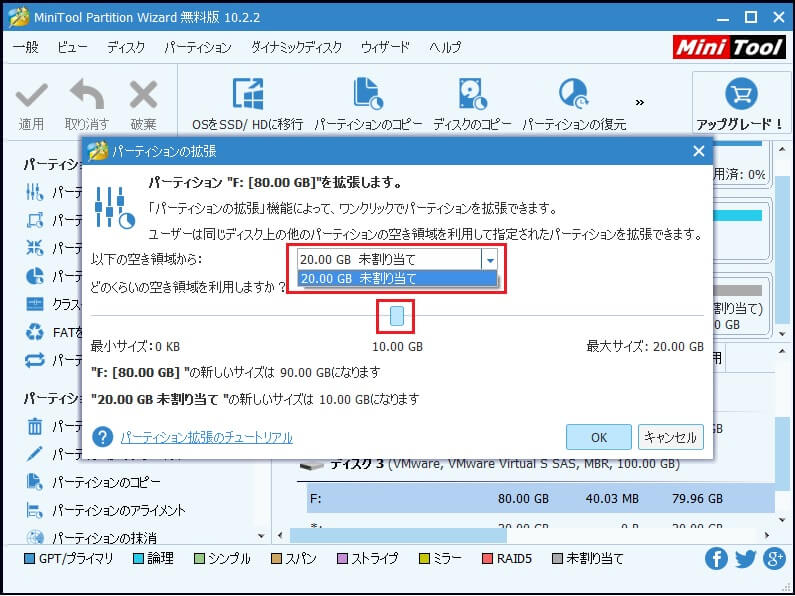Open the Partition Recovery (パーティションの復元) tool
The width and height of the screenshot is (795, 596).
coord(574,104)
